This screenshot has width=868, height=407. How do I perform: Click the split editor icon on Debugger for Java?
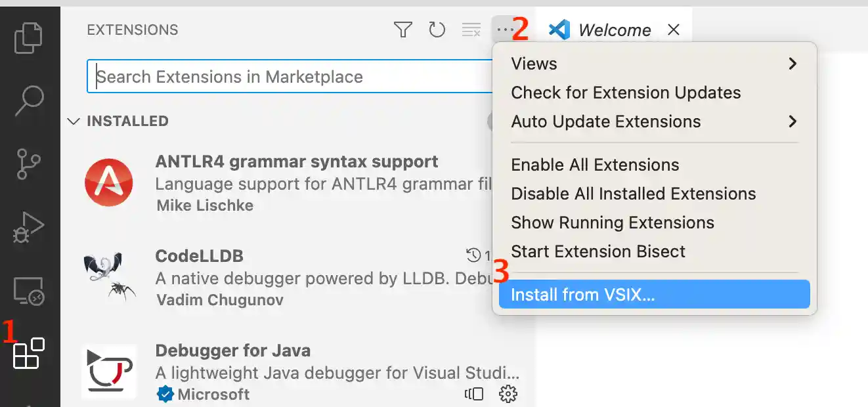[x=473, y=393]
